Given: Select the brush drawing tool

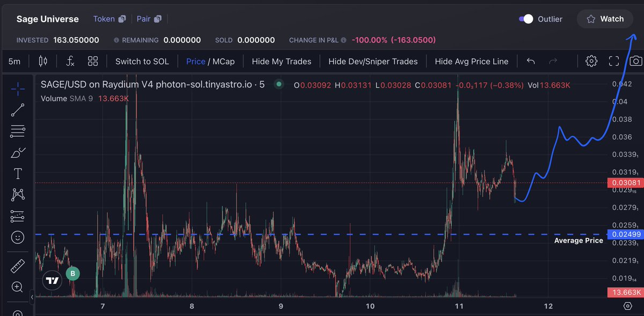Looking at the screenshot, I should click(18, 152).
